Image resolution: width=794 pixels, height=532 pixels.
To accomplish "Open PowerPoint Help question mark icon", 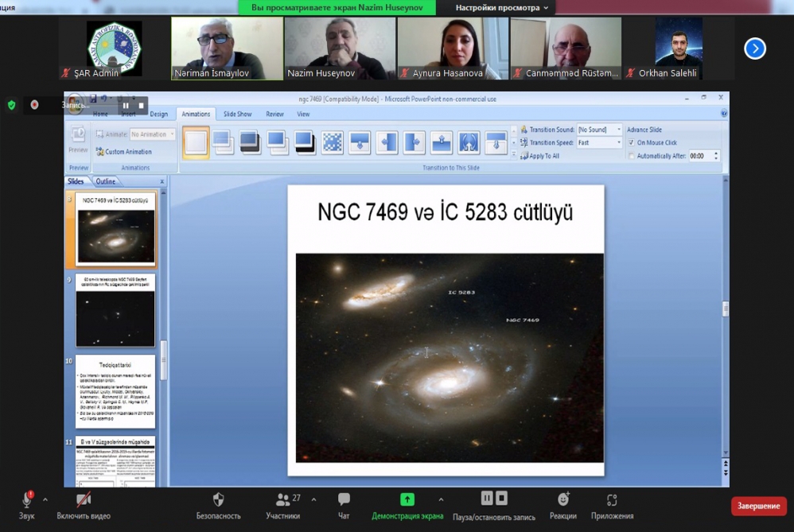I will [724, 114].
